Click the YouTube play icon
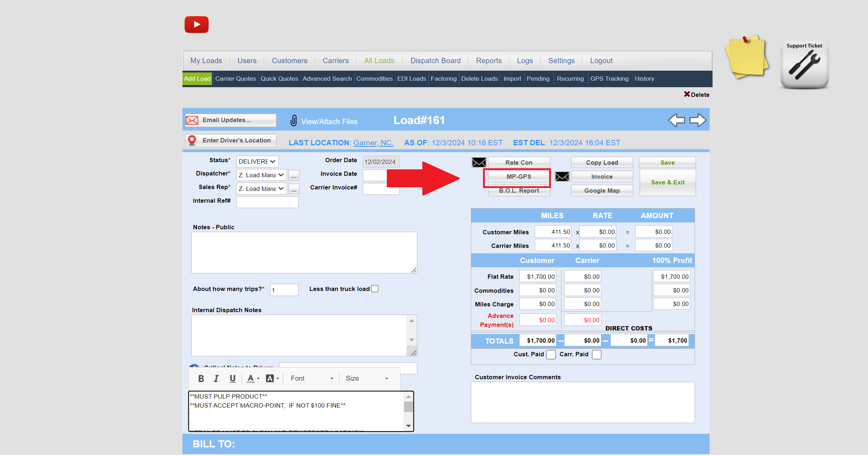The image size is (868, 456). [x=196, y=24]
